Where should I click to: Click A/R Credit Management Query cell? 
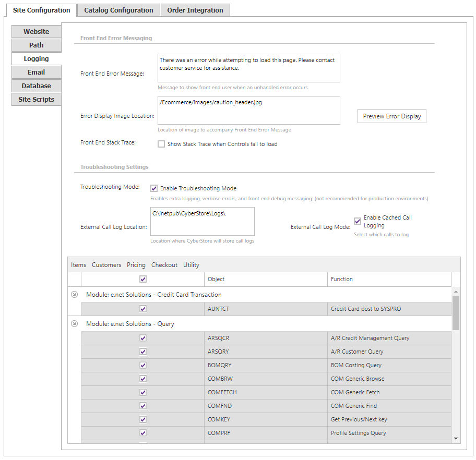click(389, 338)
